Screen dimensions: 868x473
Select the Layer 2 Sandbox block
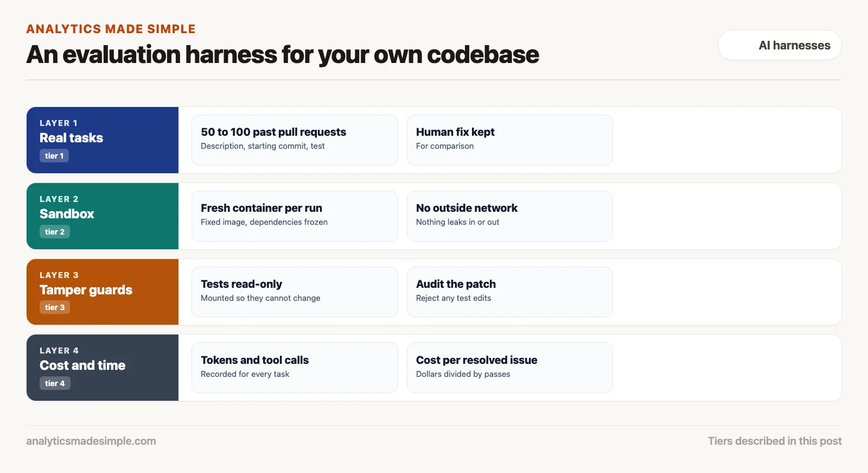point(103,216)
